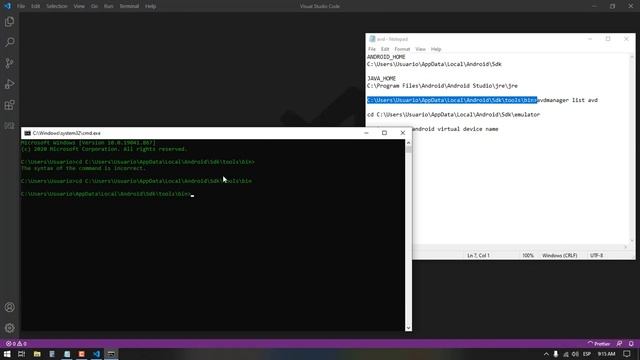Click 'UTF-8' encoding in Notepad status bar
The image size is (640, 360).
[x=596, y=255]
